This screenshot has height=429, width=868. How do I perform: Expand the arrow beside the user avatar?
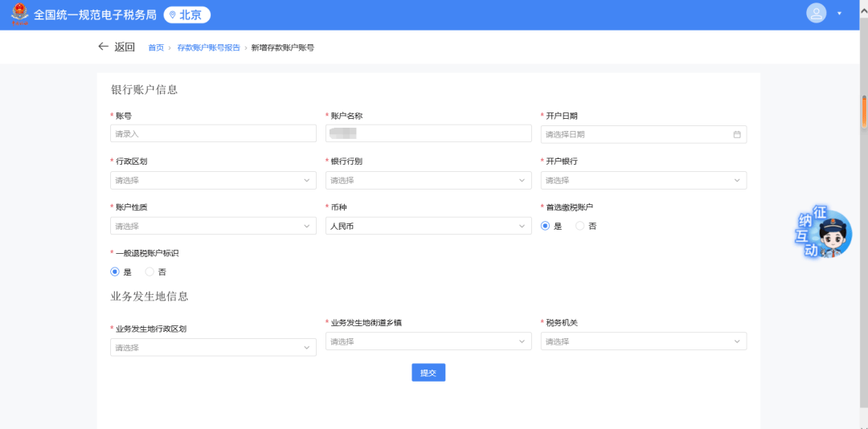(839, 14)
